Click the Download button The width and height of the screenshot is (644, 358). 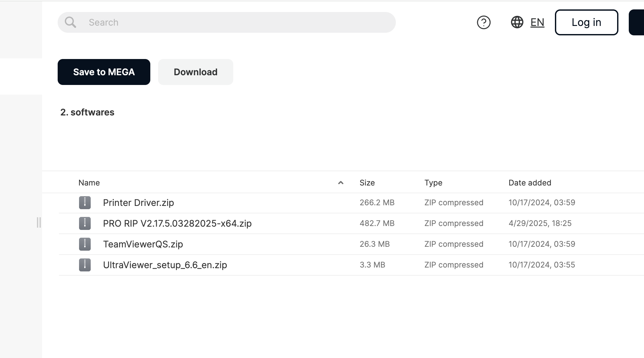pyautogui.click(x=195, y=72)
